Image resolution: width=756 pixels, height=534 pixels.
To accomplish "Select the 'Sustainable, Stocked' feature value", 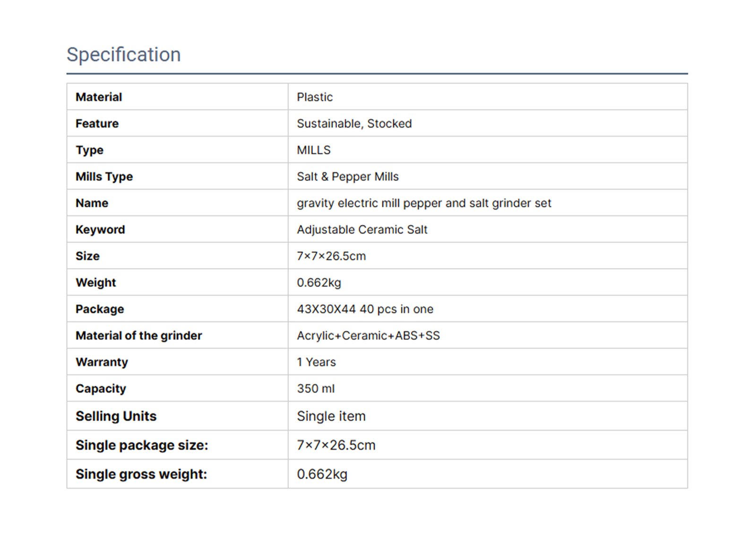I will click(354, 124).
